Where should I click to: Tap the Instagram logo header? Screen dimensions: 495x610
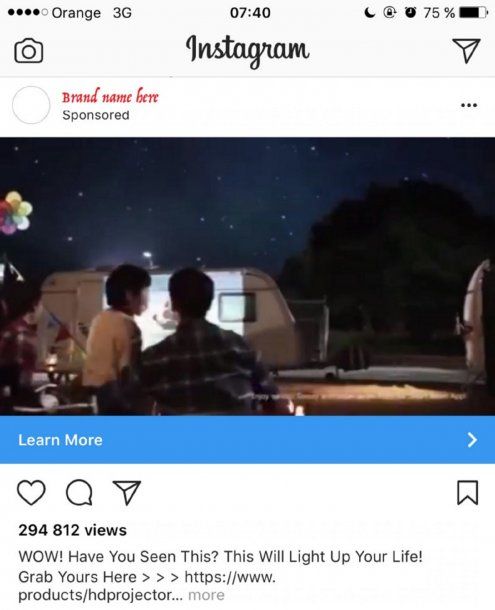[248, 51]
